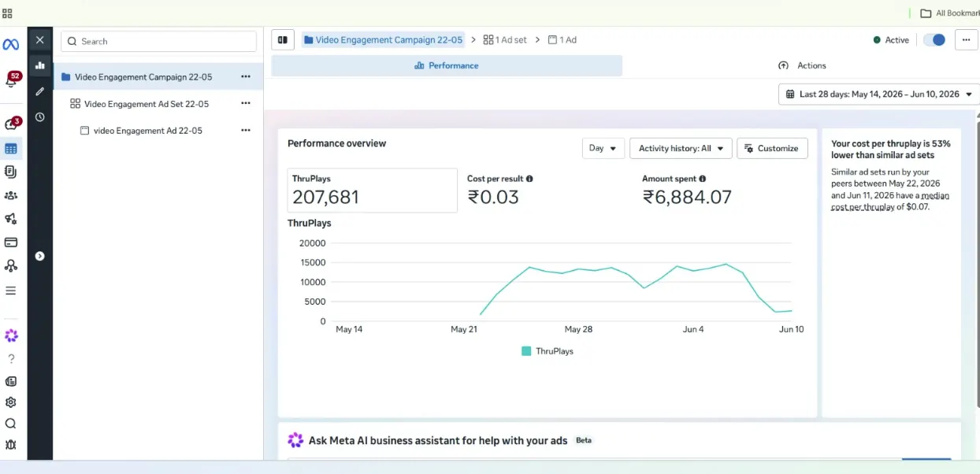
Task: Open the settings gear in sidebar
Action: click(x=11, y=402)
